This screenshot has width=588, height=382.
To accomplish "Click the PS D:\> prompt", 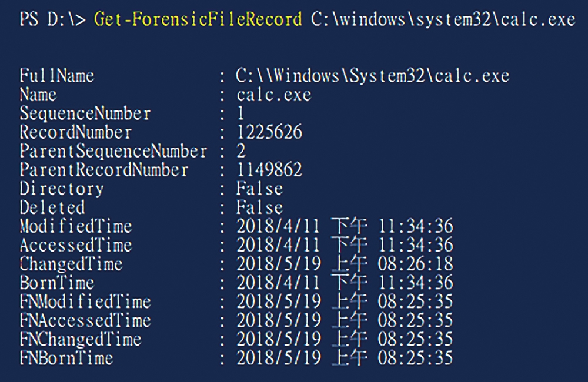I will (x=52, y=19).
